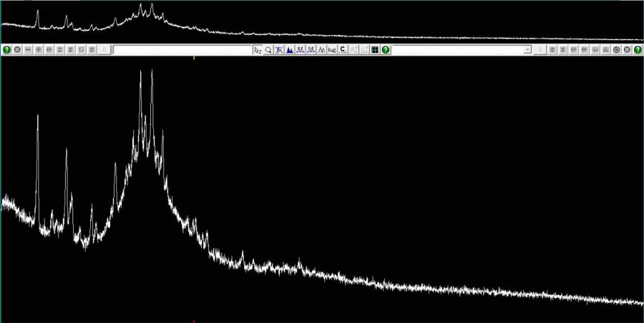Click the dark green grid icon
644x323 pixels.
pos(375,50)
